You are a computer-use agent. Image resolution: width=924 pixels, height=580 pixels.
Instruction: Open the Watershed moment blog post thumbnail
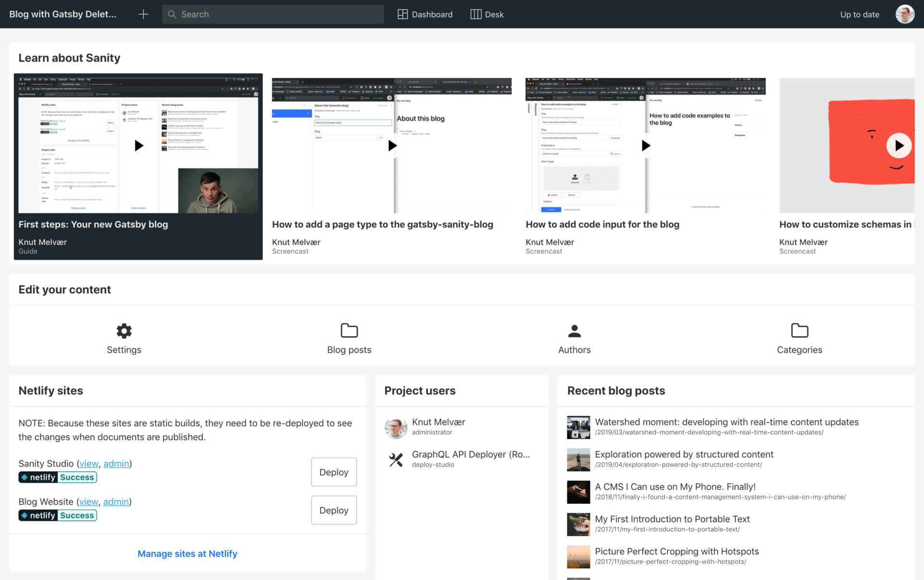578,427
